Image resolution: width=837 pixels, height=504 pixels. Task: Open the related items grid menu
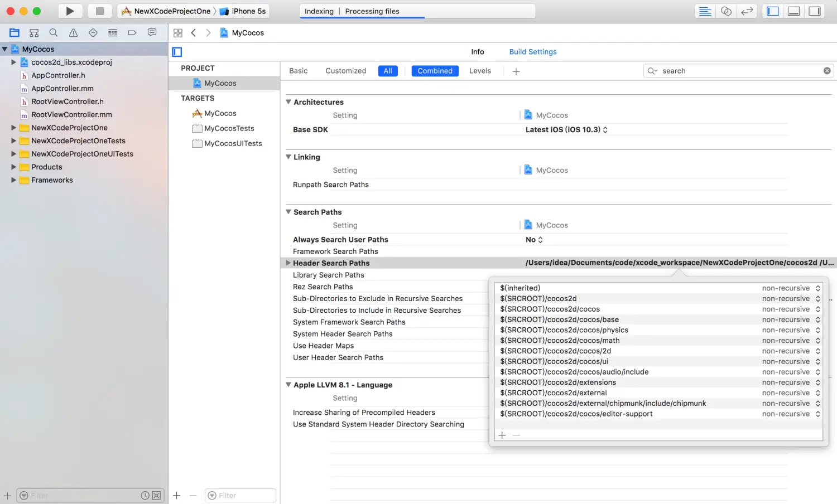[x=178, y=33]
